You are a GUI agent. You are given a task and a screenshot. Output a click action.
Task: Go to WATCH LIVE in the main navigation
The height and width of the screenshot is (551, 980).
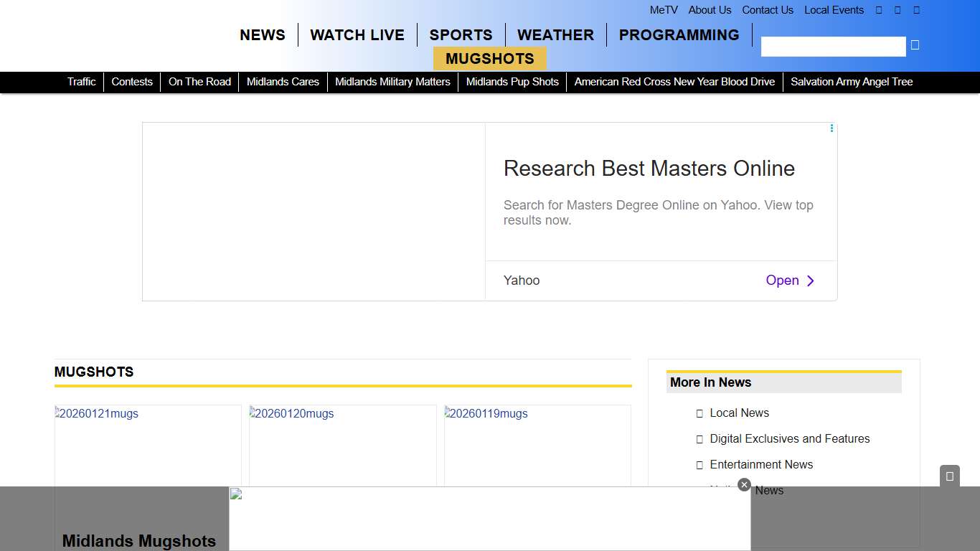(357, 35)
